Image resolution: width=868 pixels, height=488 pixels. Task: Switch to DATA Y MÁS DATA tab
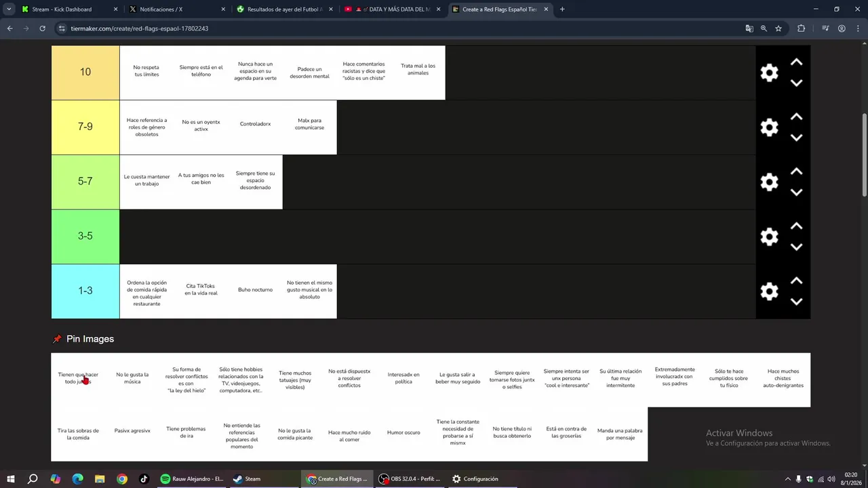tap(393, 9)
